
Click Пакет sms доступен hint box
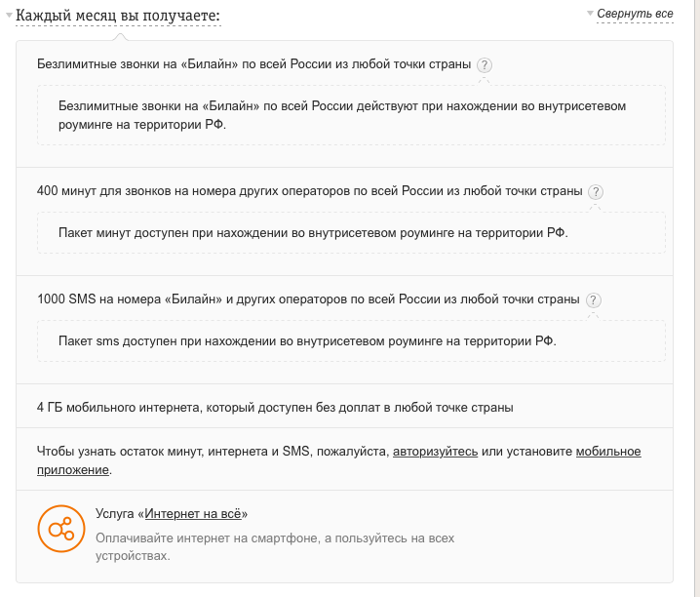[x=351, y=341]
